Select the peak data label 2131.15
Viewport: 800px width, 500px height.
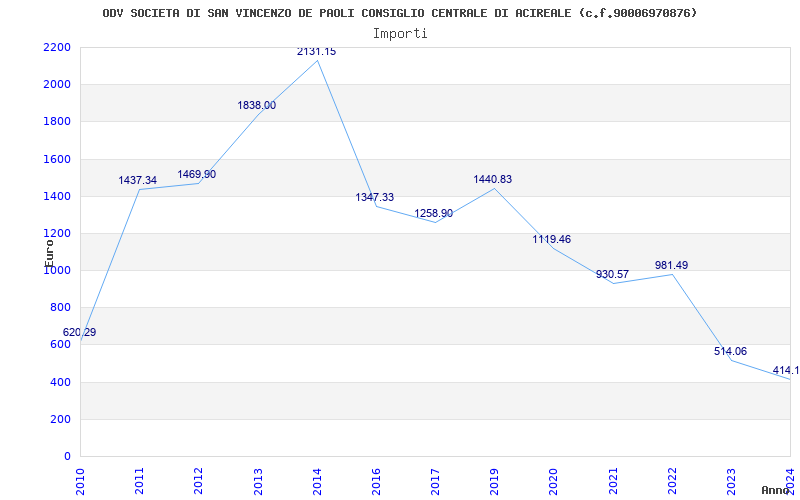point(316,52)
